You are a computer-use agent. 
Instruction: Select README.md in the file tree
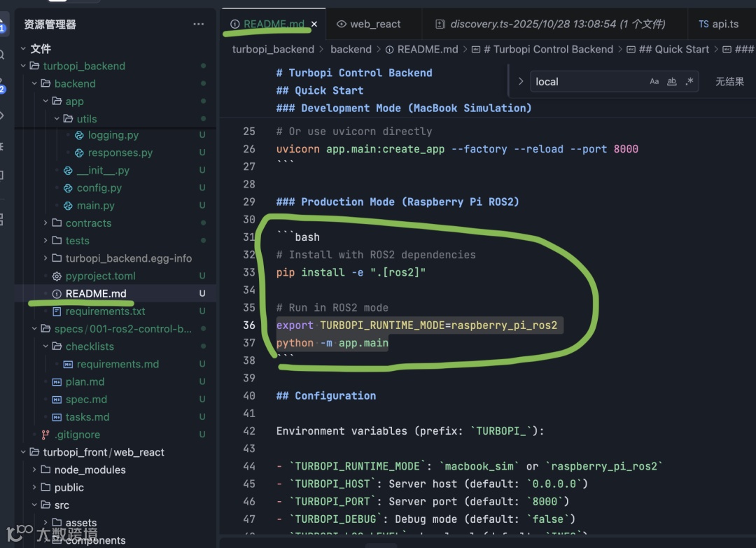point(96,293)
